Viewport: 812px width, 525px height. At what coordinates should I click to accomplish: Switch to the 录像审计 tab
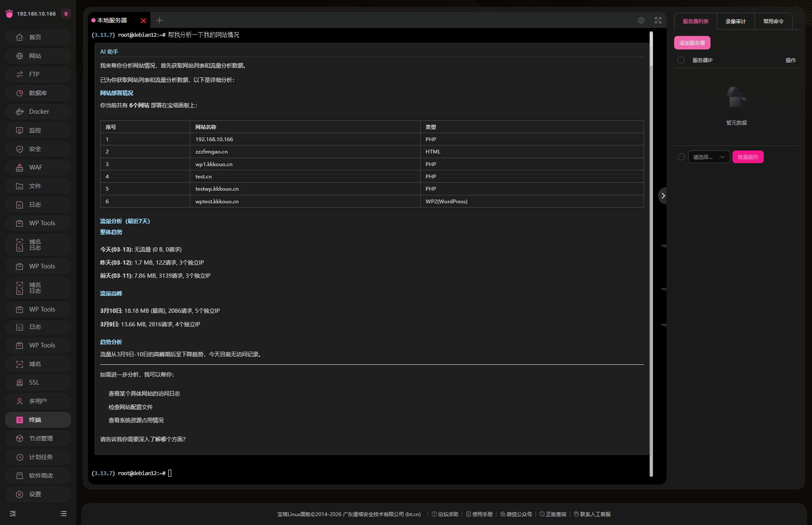[x=735, y=21]
